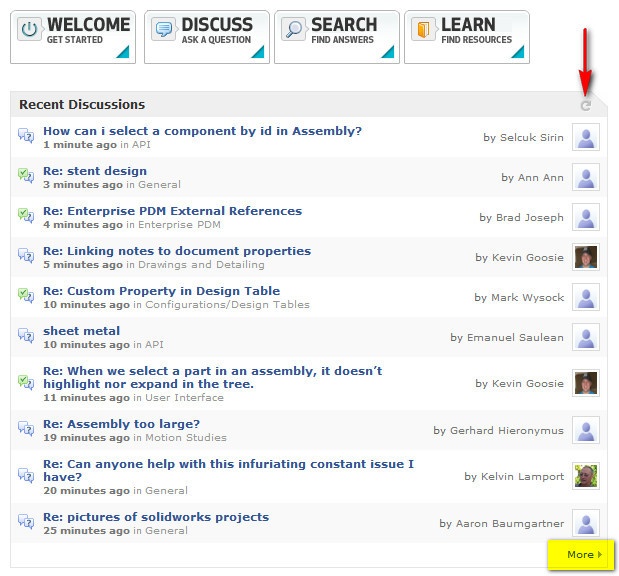Screen dimensions: 619x576
Task: Click the More link with arrow
Action: [584, 554]
